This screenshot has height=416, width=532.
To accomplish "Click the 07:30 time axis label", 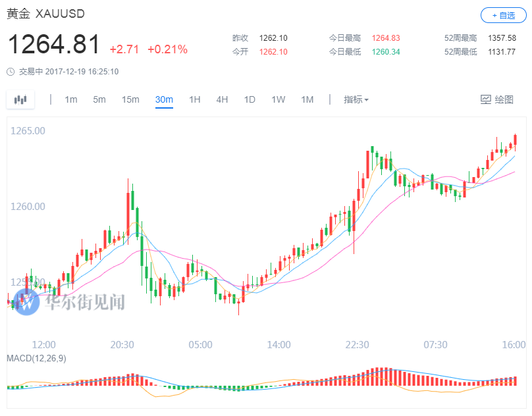I will [x=436, y=345].
